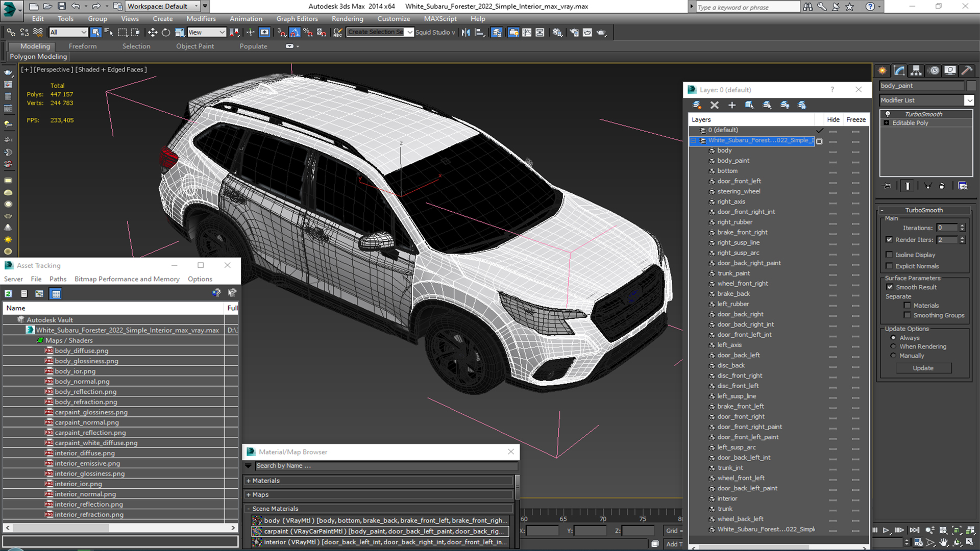Expand the Editable Poly modifier entry
The width and height of the screenshot is (980, 551).
[x=887, y=123]
